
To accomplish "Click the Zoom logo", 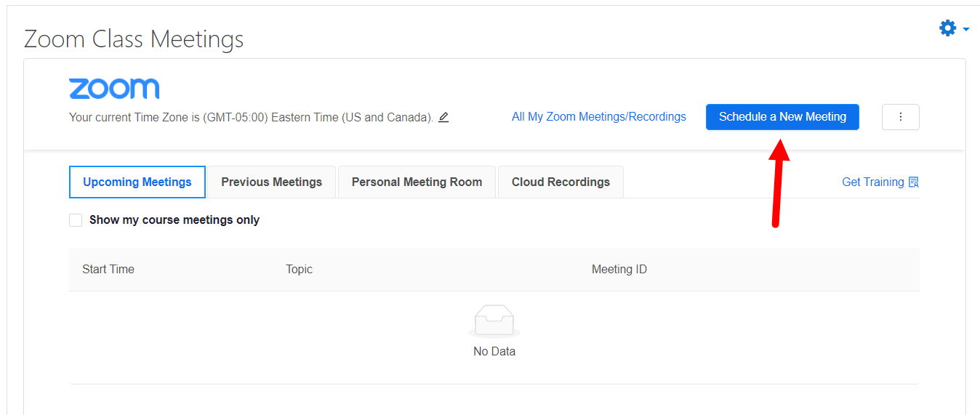I will (114, 89).
